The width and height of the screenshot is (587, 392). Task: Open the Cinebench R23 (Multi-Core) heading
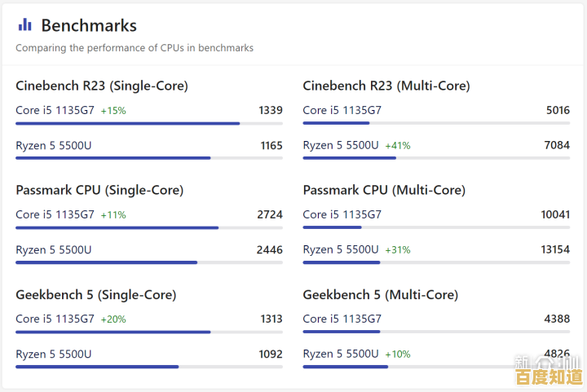point(386,86)
